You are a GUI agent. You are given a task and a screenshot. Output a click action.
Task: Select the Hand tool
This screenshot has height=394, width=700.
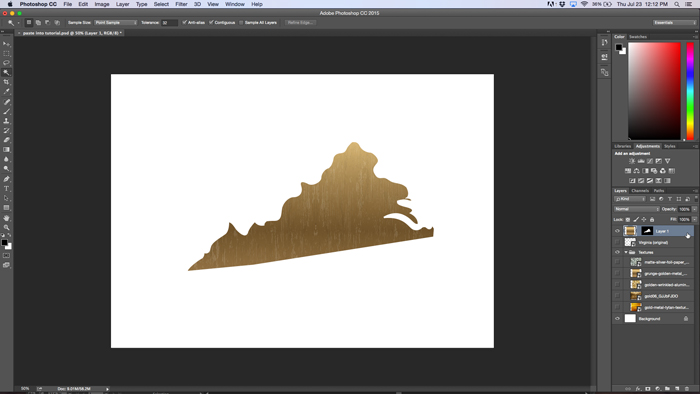[6, 218]
